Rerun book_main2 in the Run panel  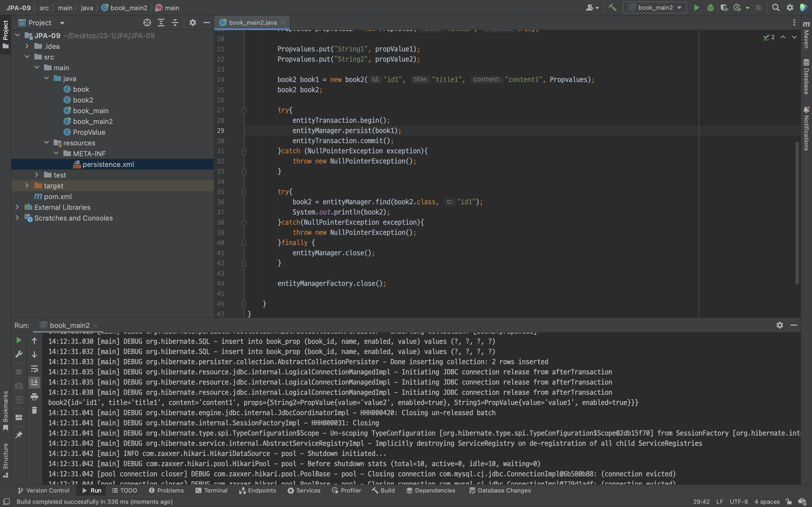tap(19, 340)
